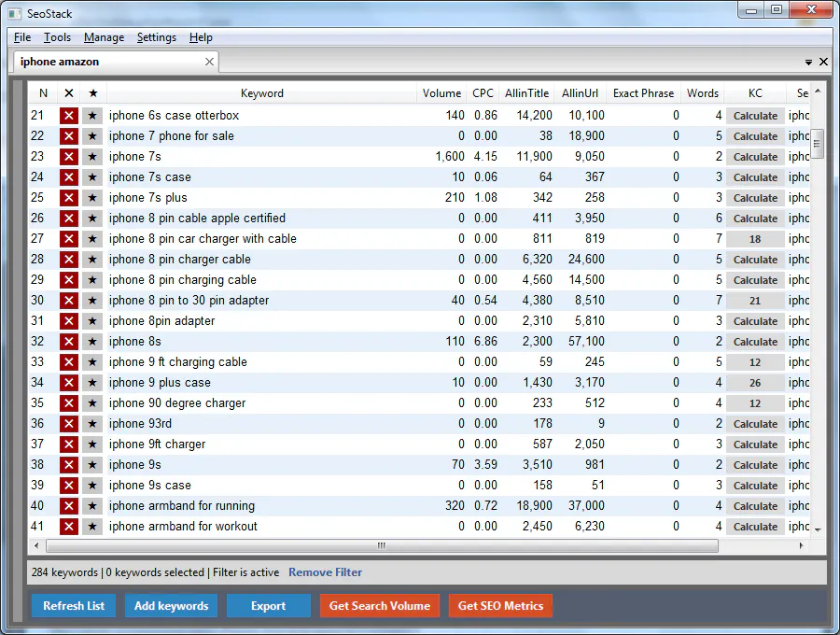Star keyword iphone 6s case otterbox
Screen dimensions: 840x635
(x=92, y=116)
